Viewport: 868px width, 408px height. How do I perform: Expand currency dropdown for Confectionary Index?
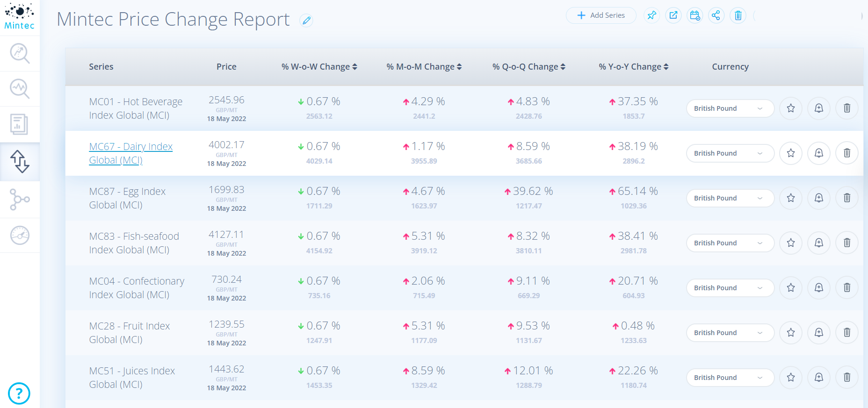(x=730, y=288)
